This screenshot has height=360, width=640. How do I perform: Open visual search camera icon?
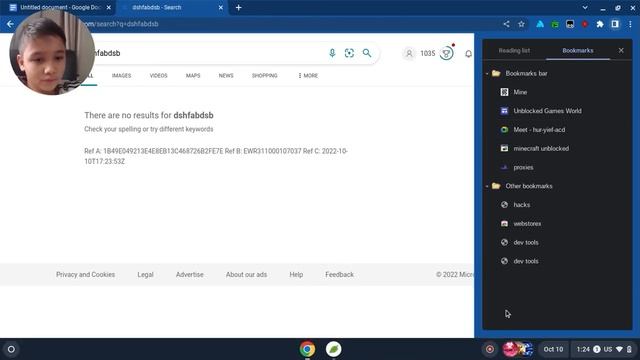pyautogui.click(x=349, y=53)
